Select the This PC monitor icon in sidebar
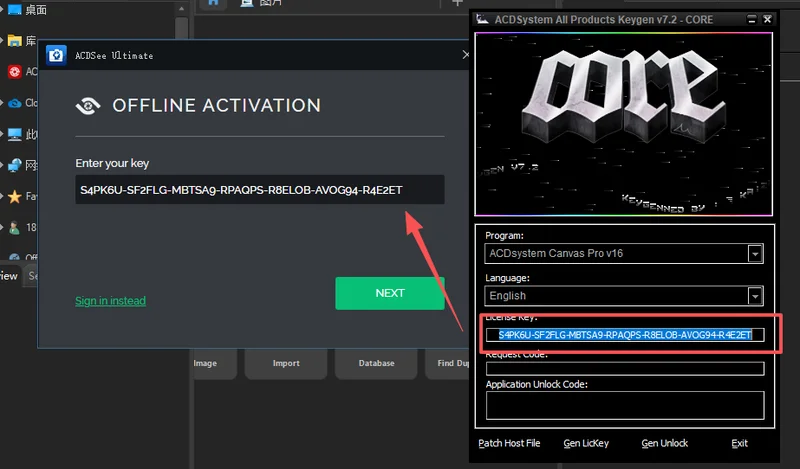The image size is (800, 469). 15,134
